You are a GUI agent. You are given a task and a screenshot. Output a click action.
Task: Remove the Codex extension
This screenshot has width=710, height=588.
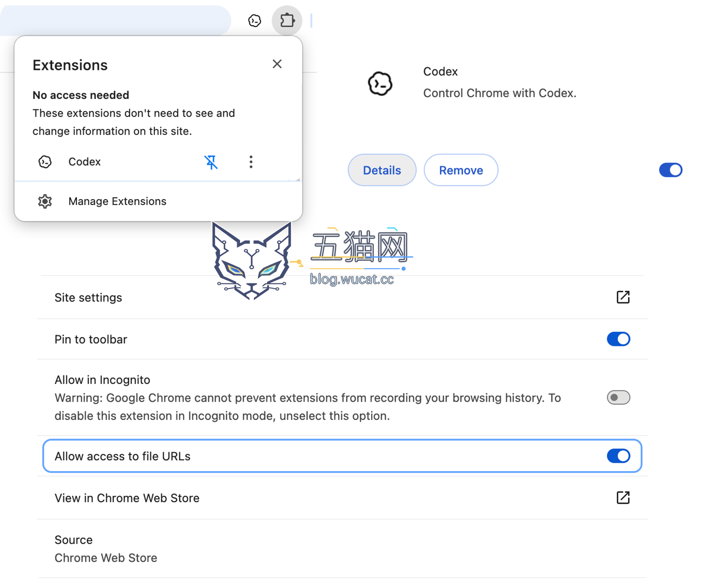click(x=461, y=170)
